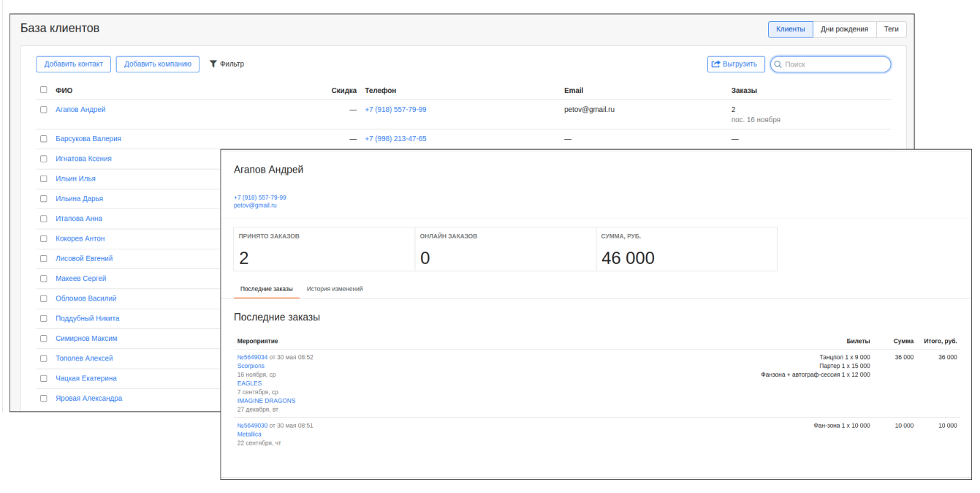Toggle the select-all checkbox in the table header
This screenshot has height=493, width=980.
42,89
